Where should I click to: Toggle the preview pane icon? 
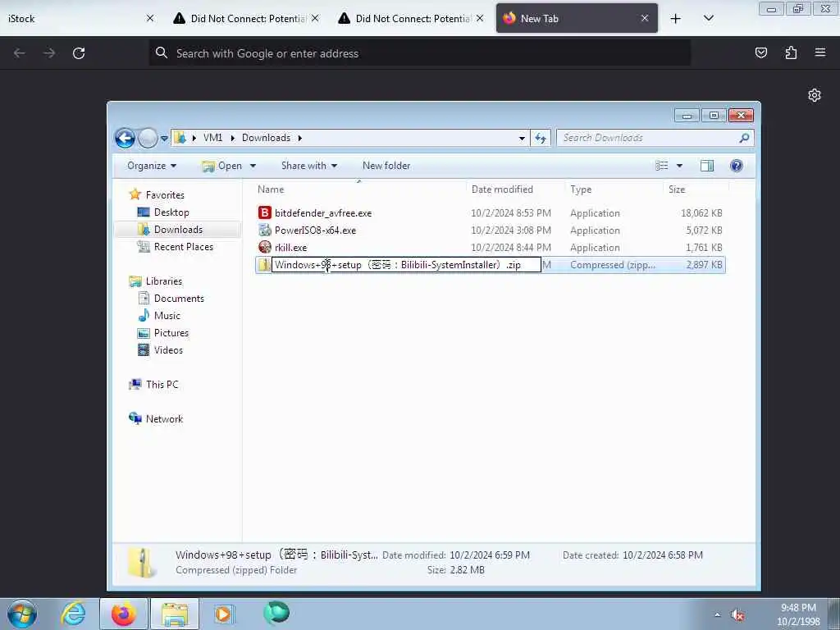(x=707, y=166)
